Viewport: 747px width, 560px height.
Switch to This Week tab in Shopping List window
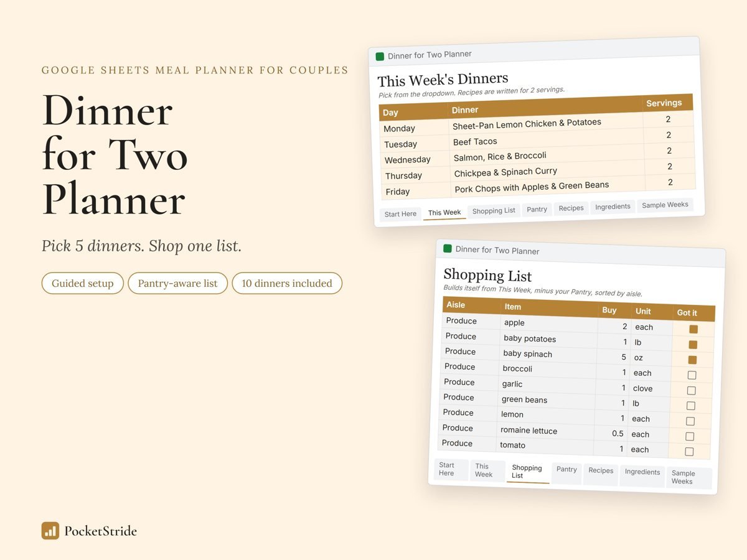click(487, 470)
